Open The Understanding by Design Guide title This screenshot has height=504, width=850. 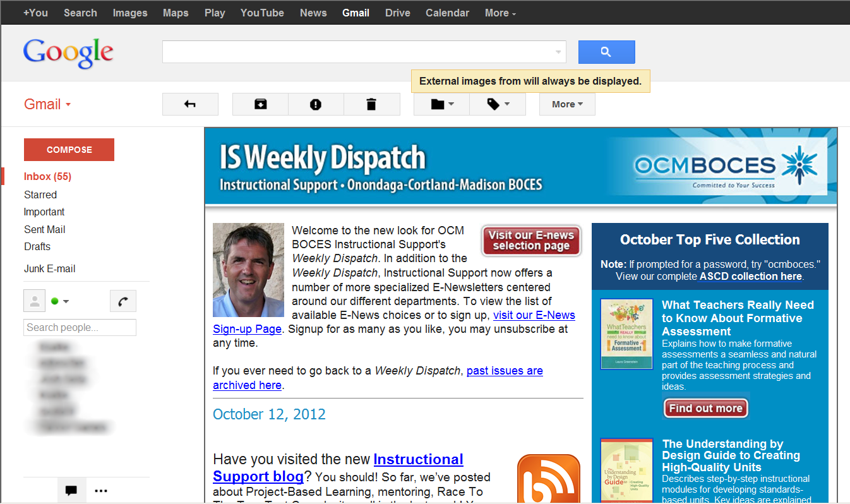tap(731, 455)
